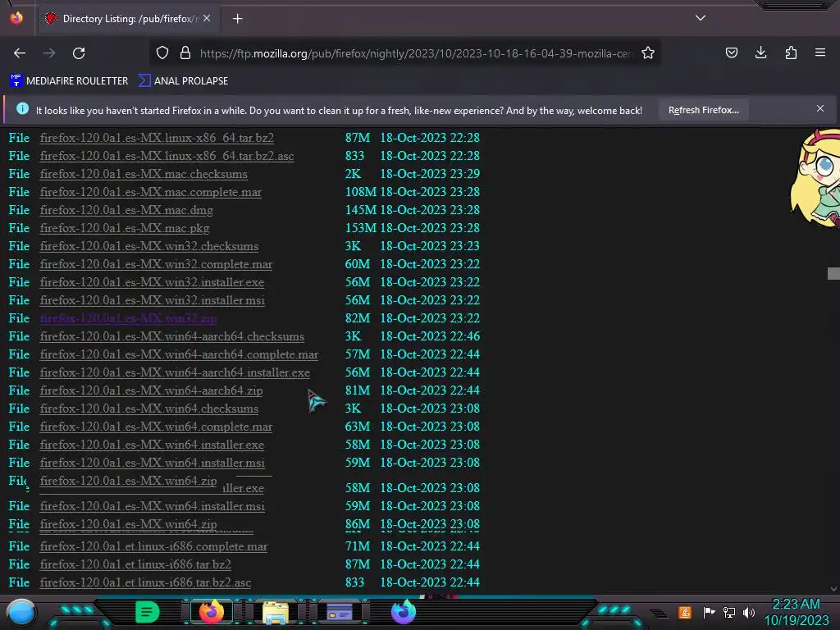Select the Directory Listing tab

pos(129,19)
